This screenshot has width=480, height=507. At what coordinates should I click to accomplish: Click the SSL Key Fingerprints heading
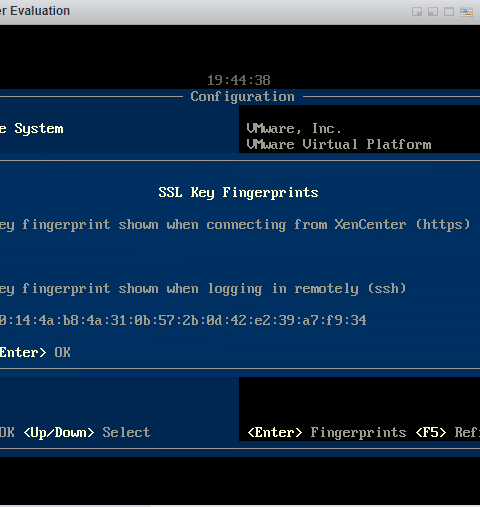tap(238, 193)
